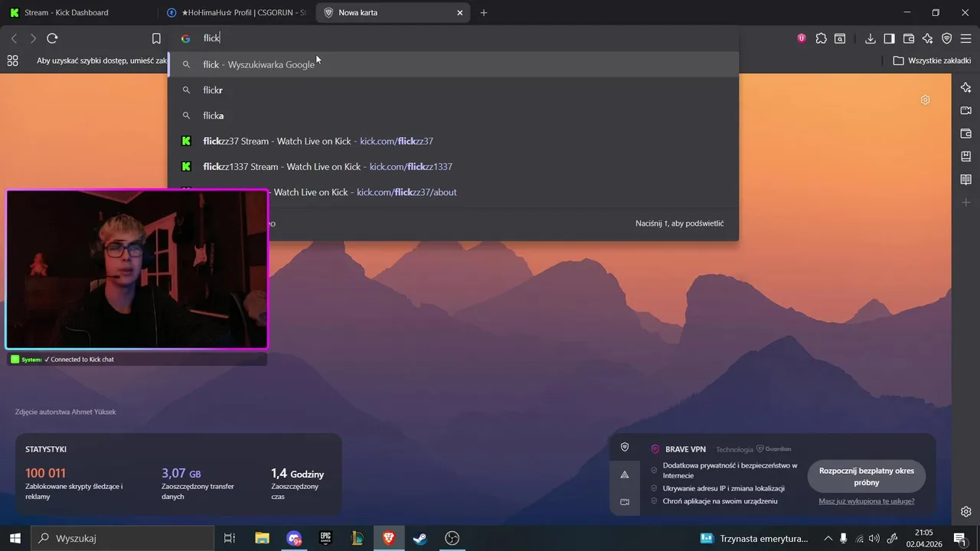The width and height of the screenshot is (980, 551).
Task: Select the 'flickr' search suggestion
Action: (453, 90)
